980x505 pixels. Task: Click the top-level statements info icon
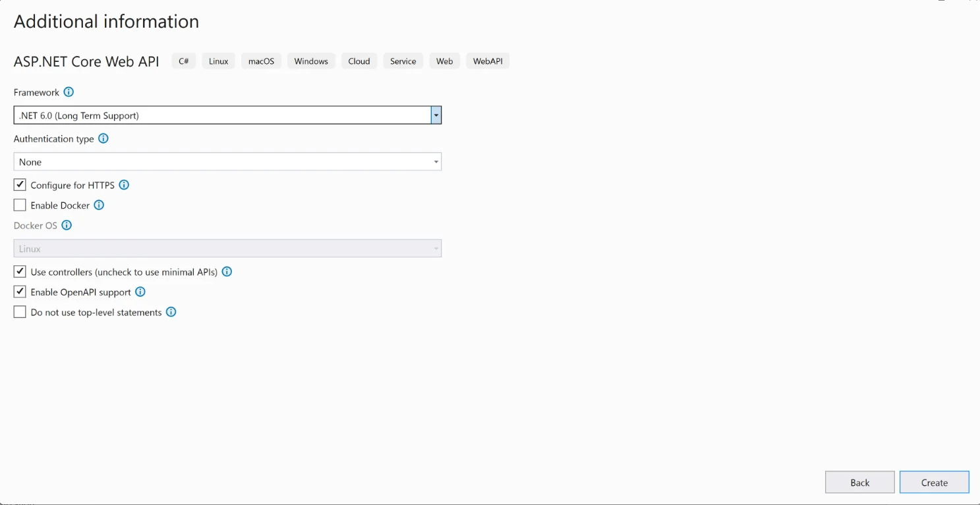tap(171, 312)
